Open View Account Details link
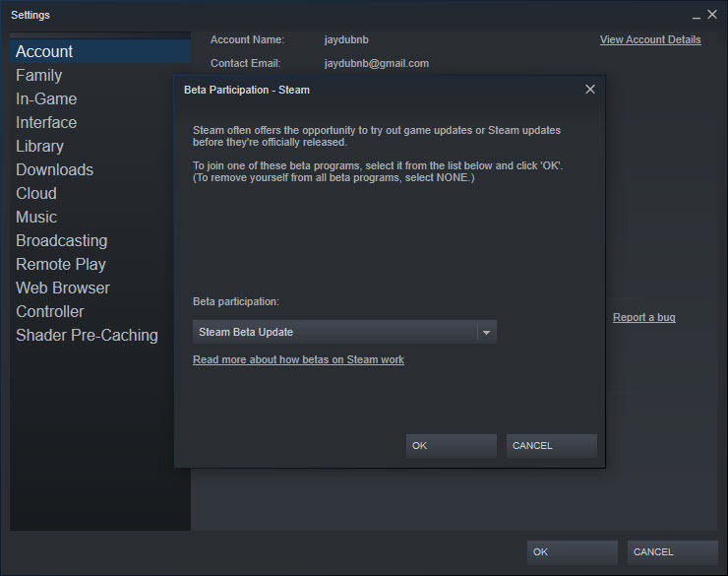This screenshot has width=728, height=576. tap(650, 40)
